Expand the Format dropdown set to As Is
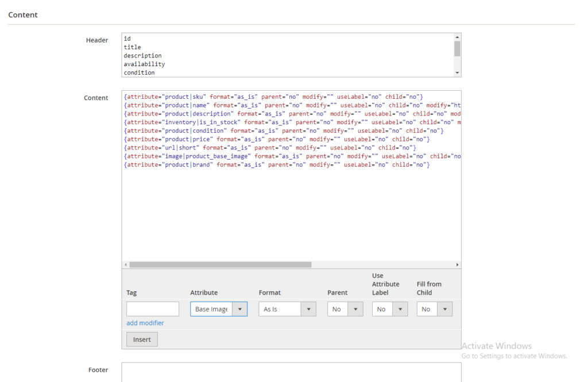 (x=287, y=309)
